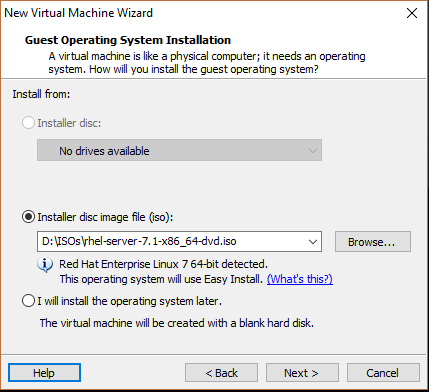Click the info icon beside detected OS
429x392 pixels.
coord(45,265)
